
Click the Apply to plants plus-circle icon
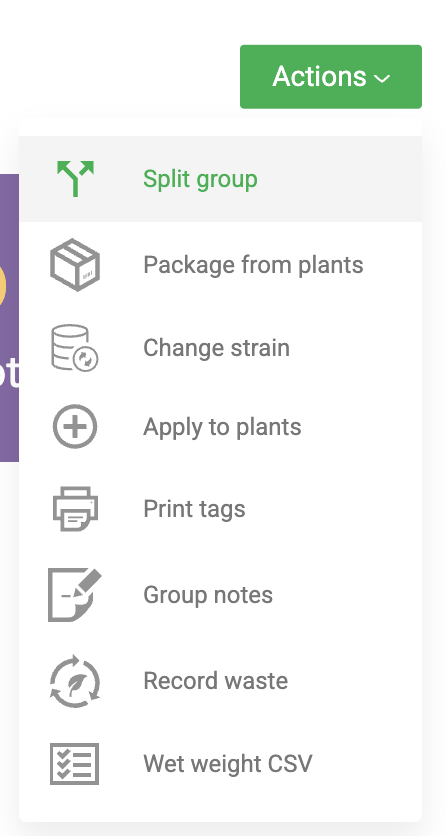[x=75, y=427]
